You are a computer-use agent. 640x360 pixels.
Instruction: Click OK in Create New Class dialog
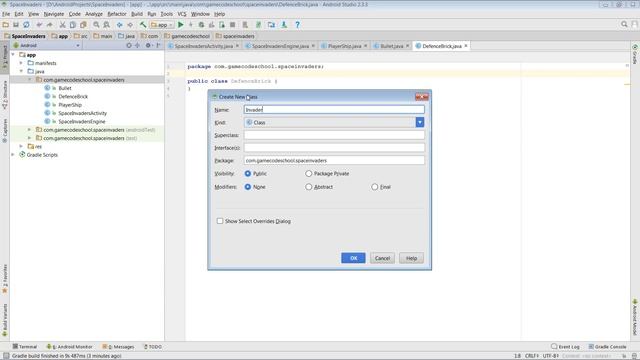pyautogui.click(x=353, y=258)
